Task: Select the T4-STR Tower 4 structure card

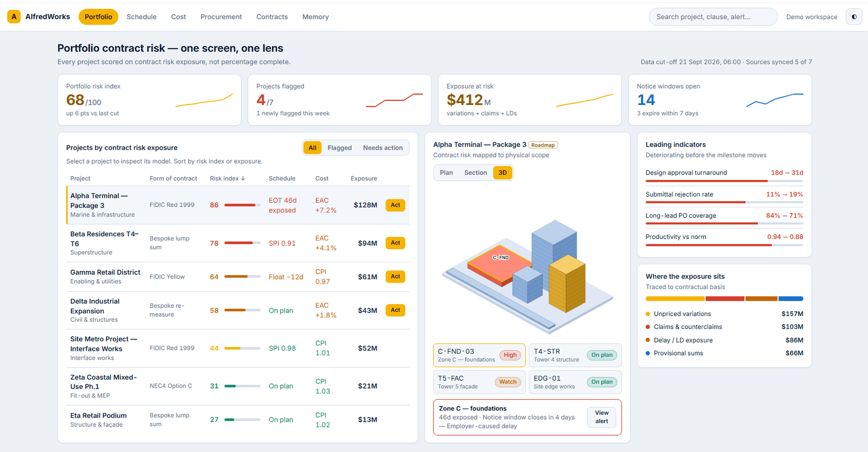Action: click(575, 355)
